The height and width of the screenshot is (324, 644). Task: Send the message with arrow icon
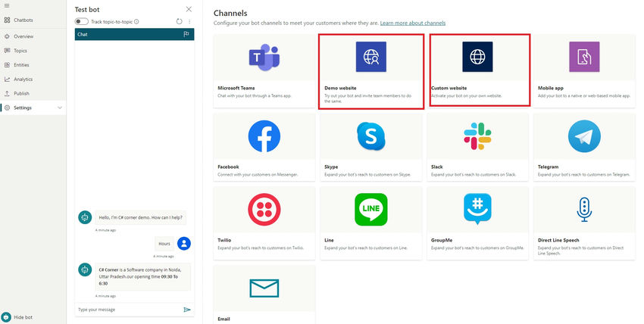187,310
